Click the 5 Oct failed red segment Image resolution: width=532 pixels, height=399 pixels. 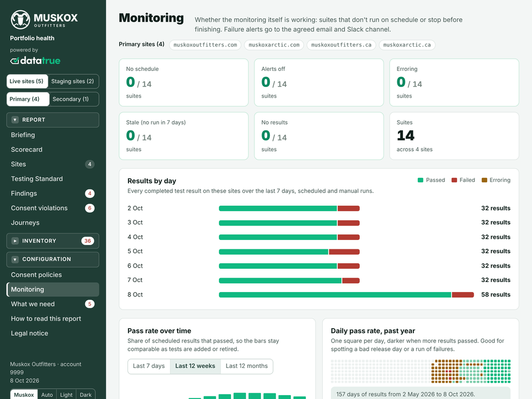pyautogui.click(x=344, y=252)
